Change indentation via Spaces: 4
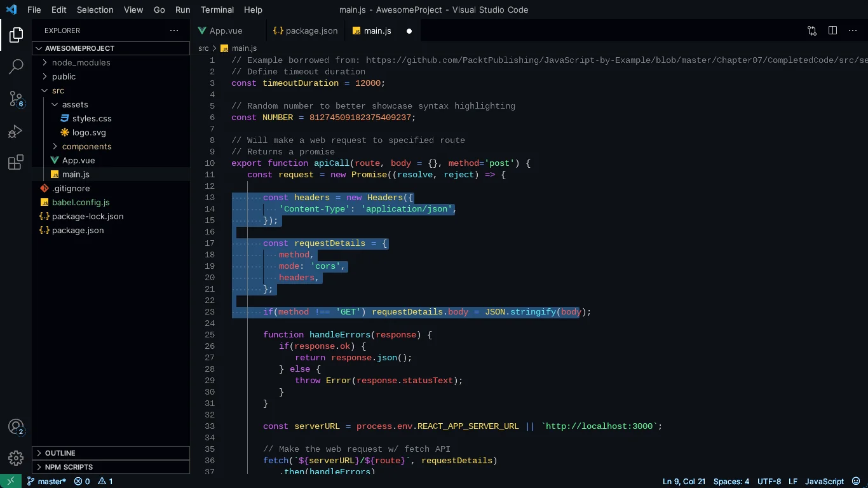The width and height of the screenshot is (868, 488). (731, 481)
